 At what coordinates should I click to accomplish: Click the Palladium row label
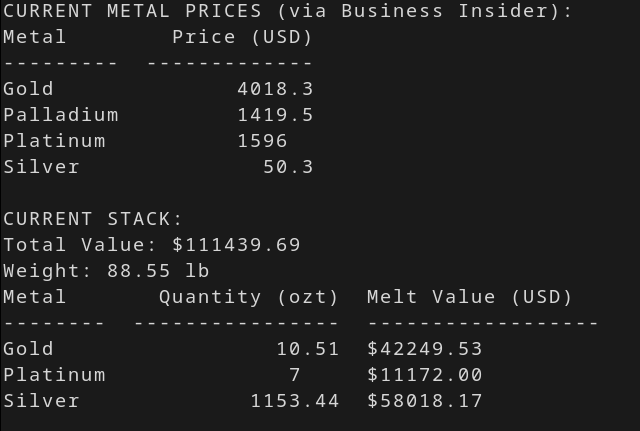click(x=61, y=115)
